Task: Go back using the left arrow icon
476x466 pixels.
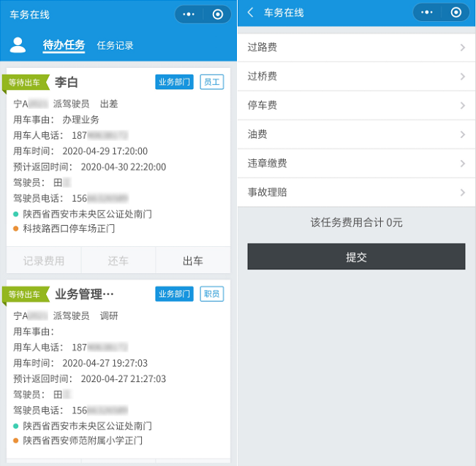Action: (x=252, y=12)
